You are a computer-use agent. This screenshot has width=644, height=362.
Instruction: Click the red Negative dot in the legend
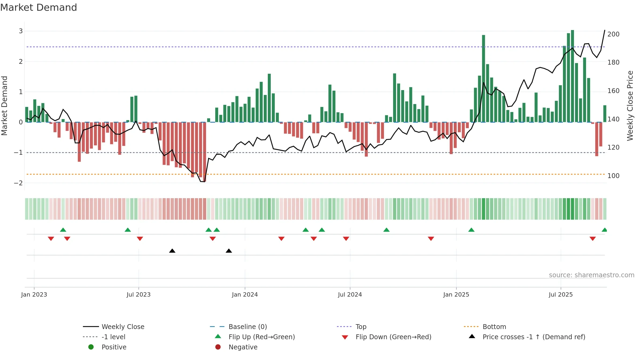pyautogui.click(x=218, y=347)
